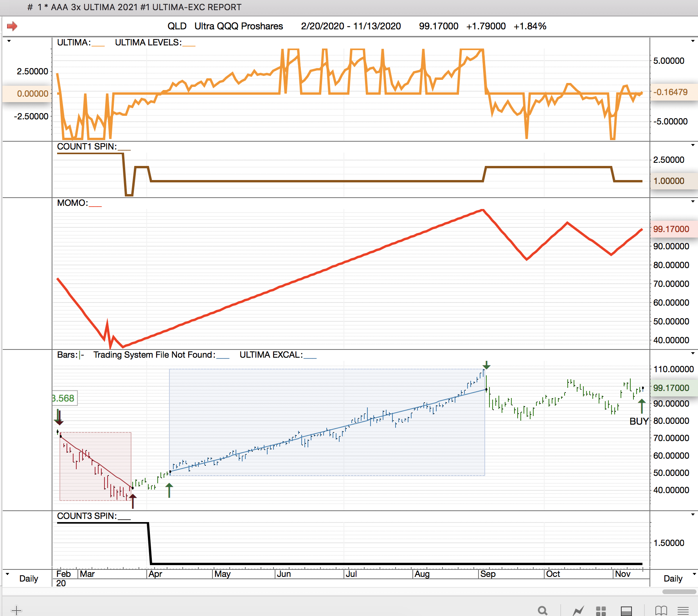Click the COUNT3 SPIN color swatch
Viewport: 698px width, 616px height.
tap(124, 519)
